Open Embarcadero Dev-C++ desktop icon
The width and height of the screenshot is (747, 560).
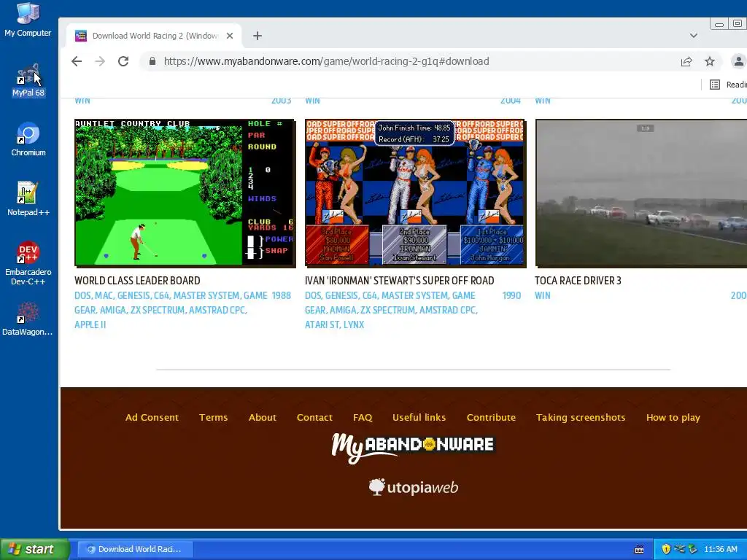click(x=28, y=263)
